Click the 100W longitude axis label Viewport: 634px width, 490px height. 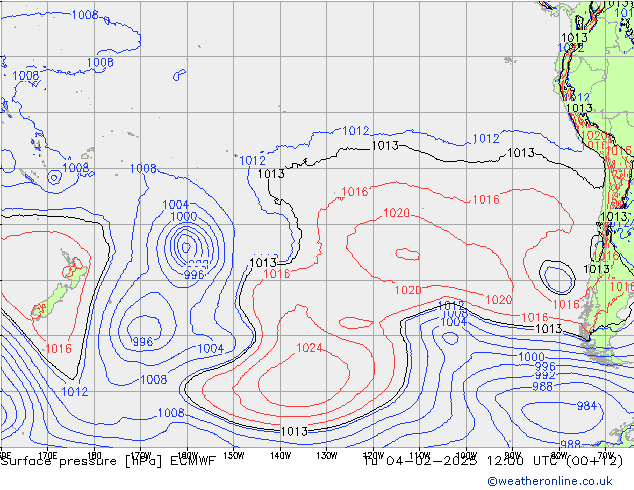(466, 456)
